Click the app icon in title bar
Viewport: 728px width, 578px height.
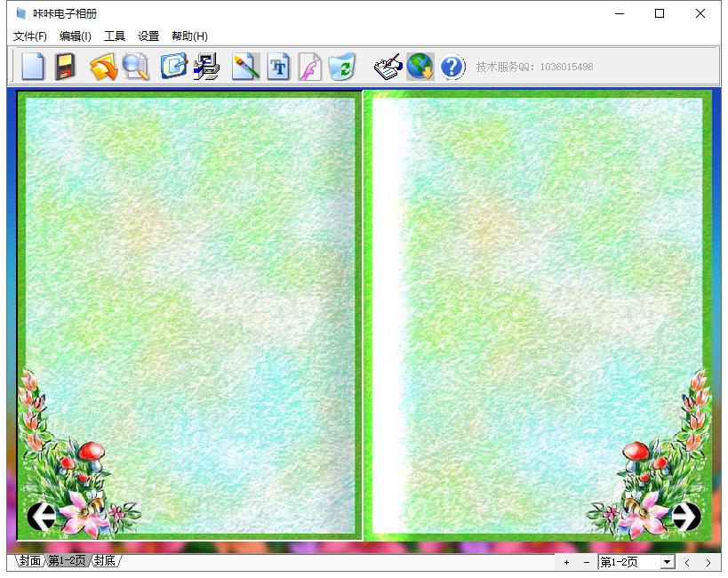(20, 13)
